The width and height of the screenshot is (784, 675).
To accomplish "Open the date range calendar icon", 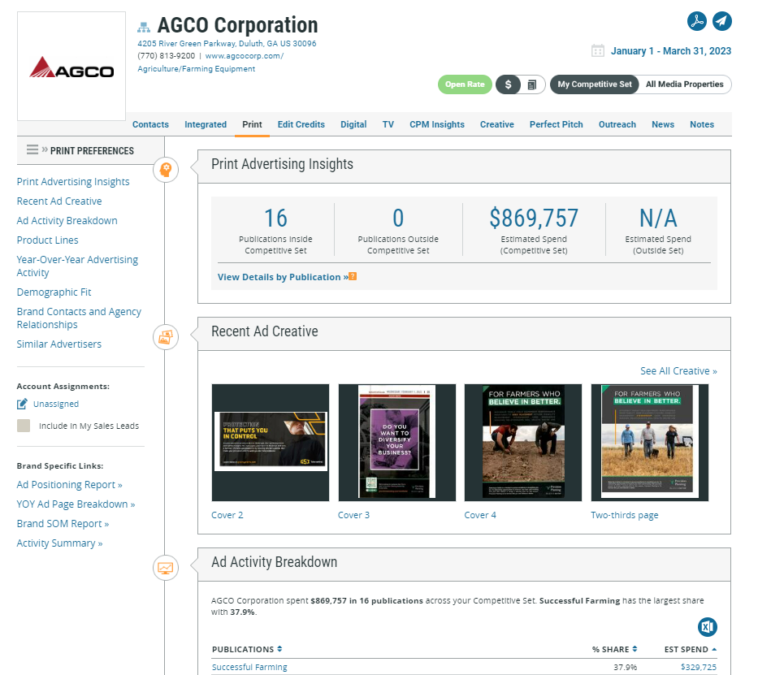I will (597, 51).
